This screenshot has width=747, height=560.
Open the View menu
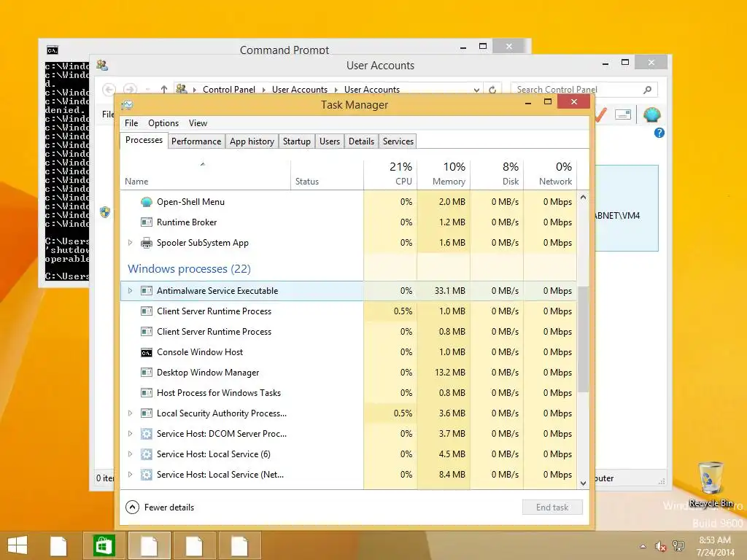198,122
